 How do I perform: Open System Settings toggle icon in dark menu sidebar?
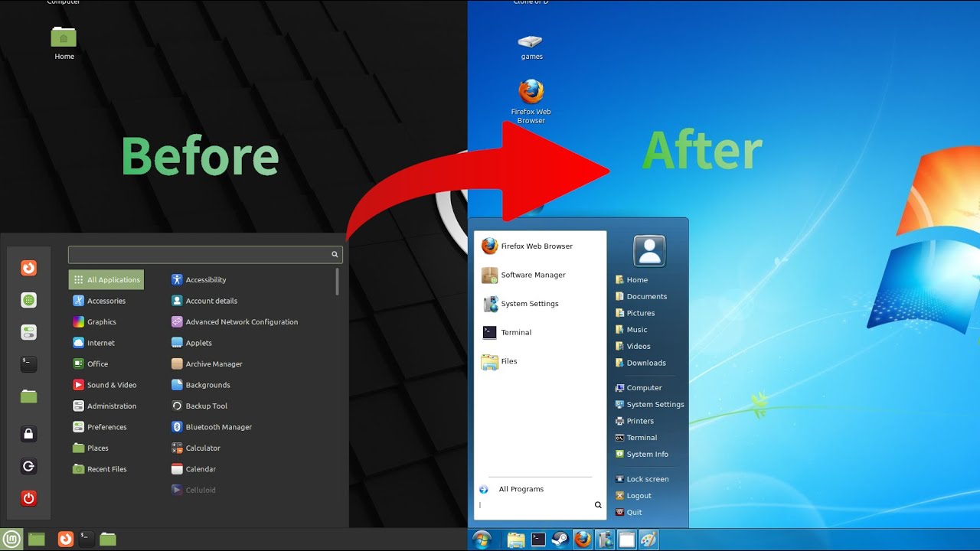[28, 332]
